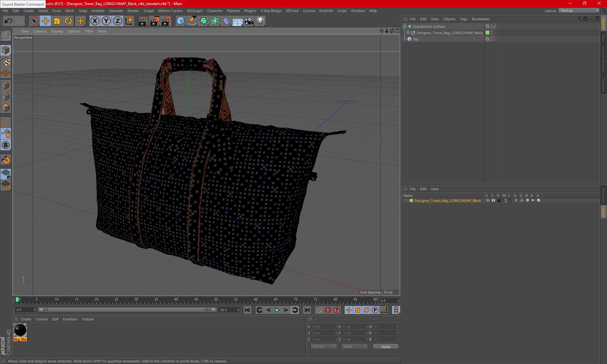Open Edit Render Settings gear clapperboard
607x364 pixels.
tap(166, 21)
